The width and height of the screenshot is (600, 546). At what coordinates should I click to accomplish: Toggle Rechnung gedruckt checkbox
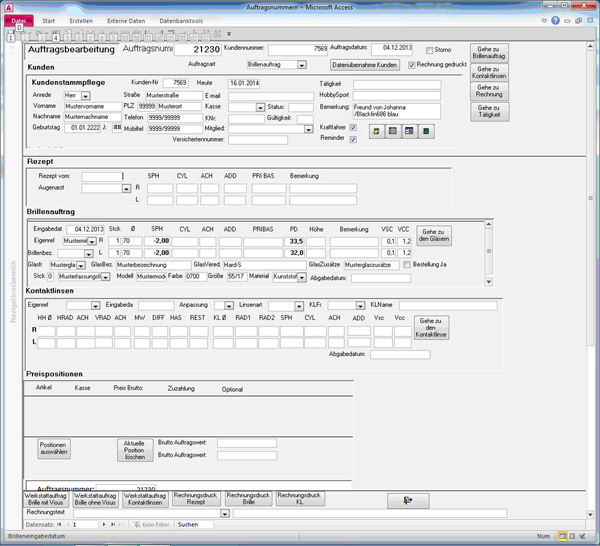[411, 65]
